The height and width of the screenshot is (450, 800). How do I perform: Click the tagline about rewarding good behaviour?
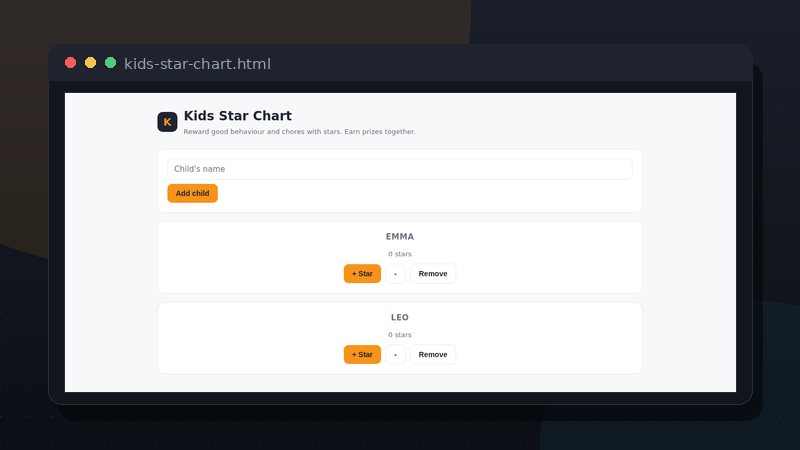pos(299,132)
